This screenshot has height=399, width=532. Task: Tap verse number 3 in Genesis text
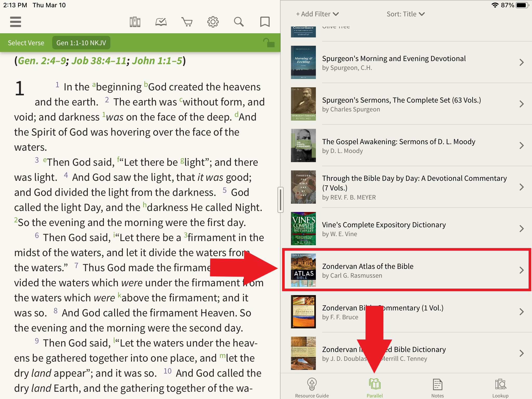point(37,160)
